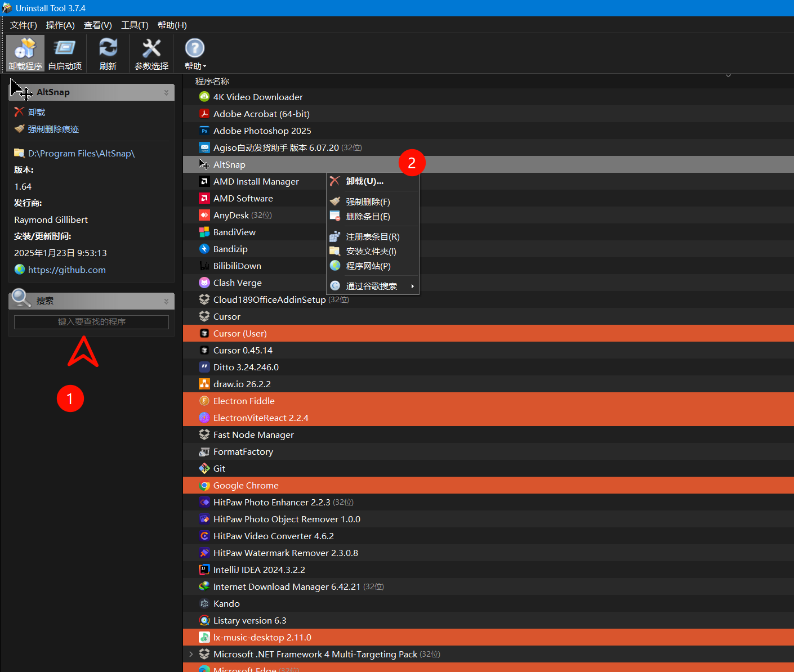Select the Cursor 0.45.14 row

(x=488, y=350)
